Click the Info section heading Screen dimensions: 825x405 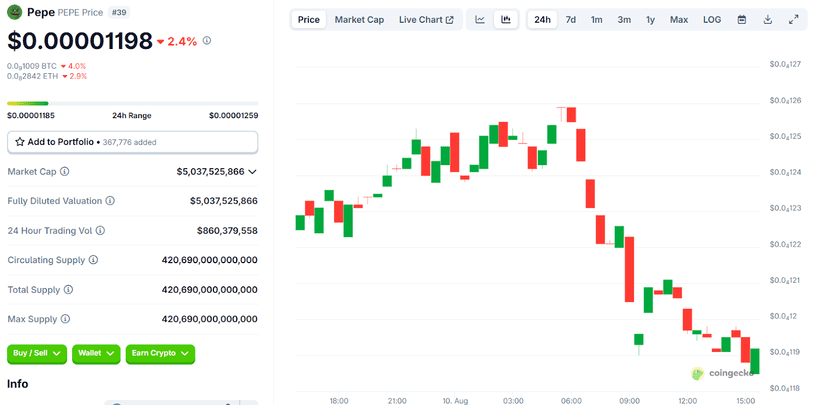coord(17,384)
